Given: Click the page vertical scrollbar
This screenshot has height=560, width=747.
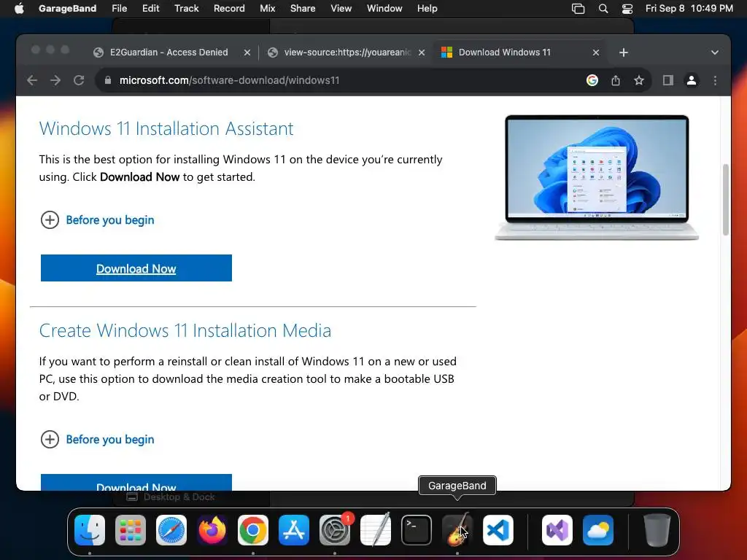Looking at the screenshot, I should pos(726,200).
